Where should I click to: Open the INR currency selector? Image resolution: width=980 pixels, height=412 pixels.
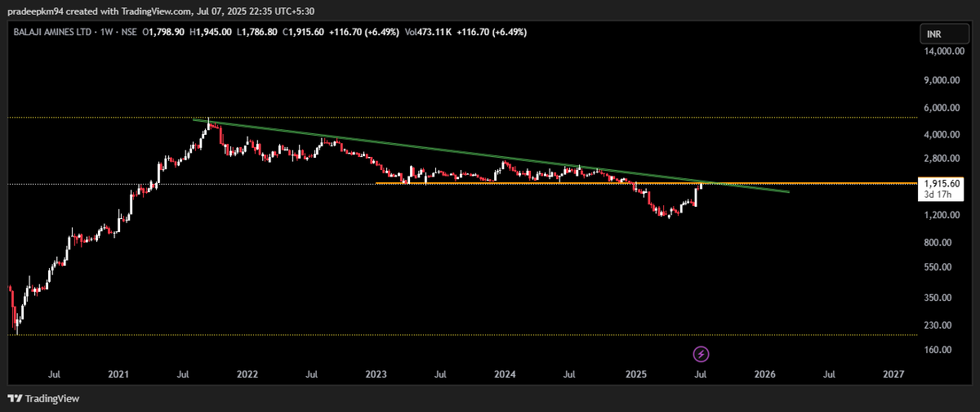946,34
